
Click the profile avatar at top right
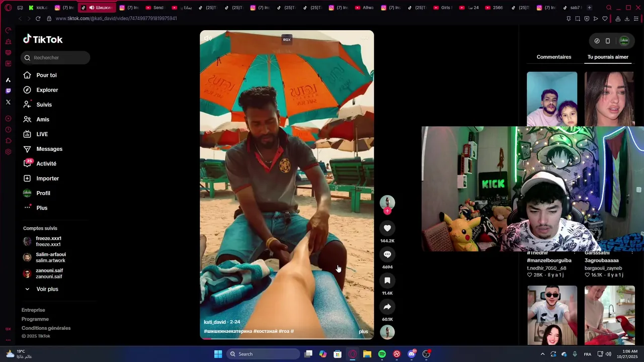(624, 41)
